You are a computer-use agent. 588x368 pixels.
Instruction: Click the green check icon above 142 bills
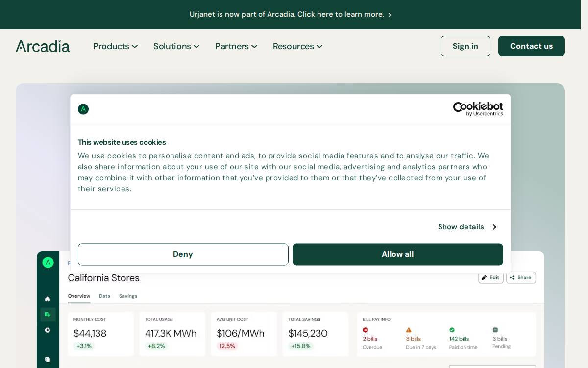point(452,330)
